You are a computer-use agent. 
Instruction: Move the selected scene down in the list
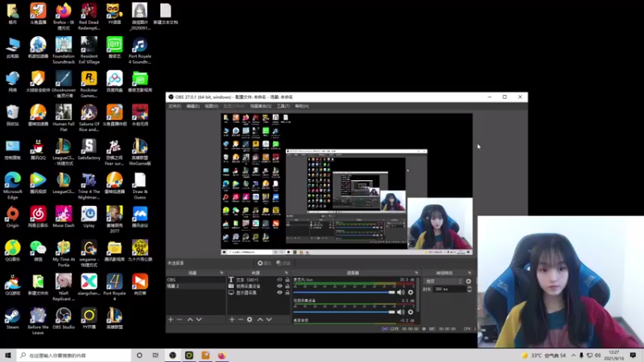point(199,319)
